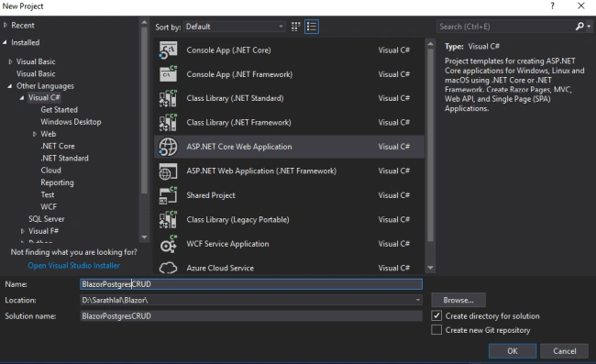
Task: Switch to medium icons list view
Action: point(312,27)
